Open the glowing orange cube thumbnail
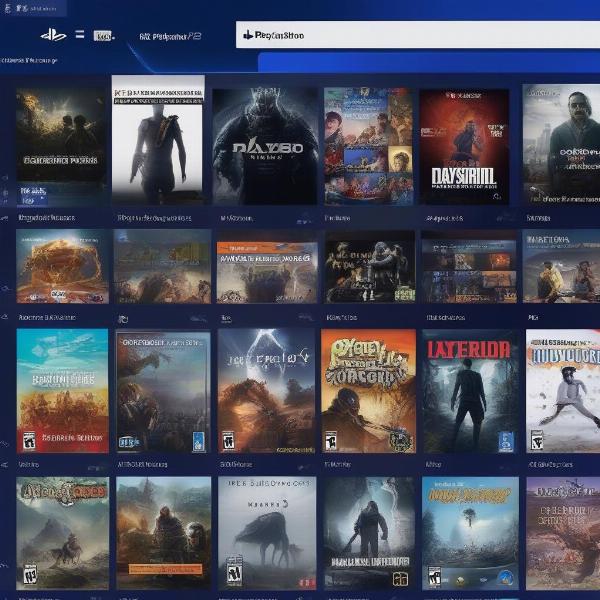600x600 pixels. [62, 266]
